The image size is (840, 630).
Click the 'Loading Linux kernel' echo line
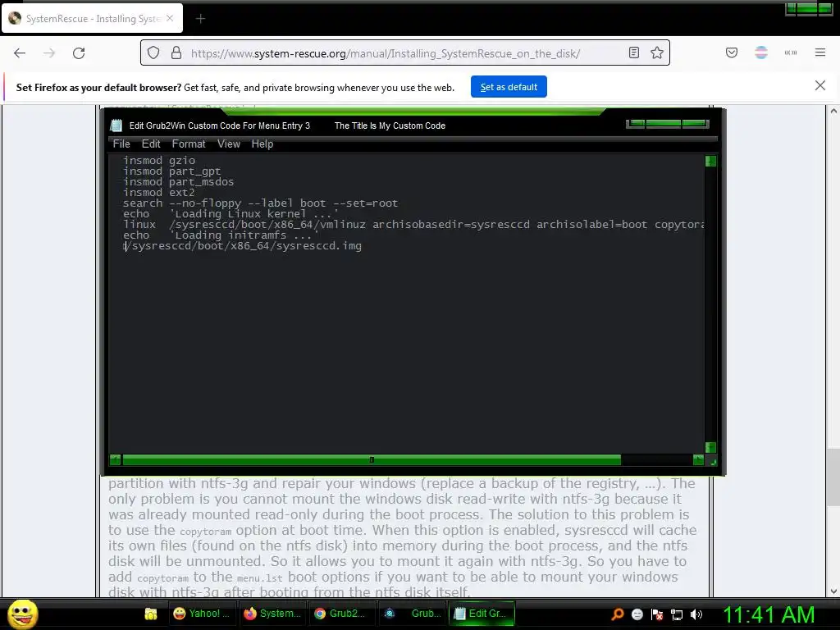click(x=231, y=214)
